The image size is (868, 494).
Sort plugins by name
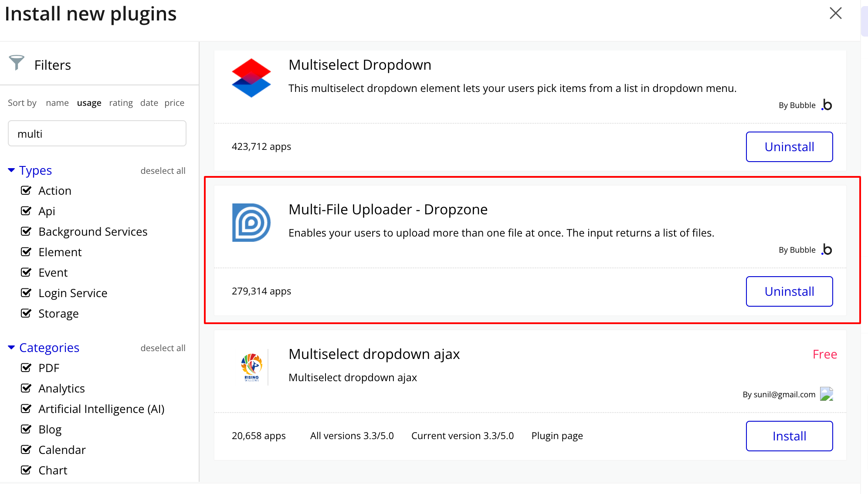click(57, 103)
